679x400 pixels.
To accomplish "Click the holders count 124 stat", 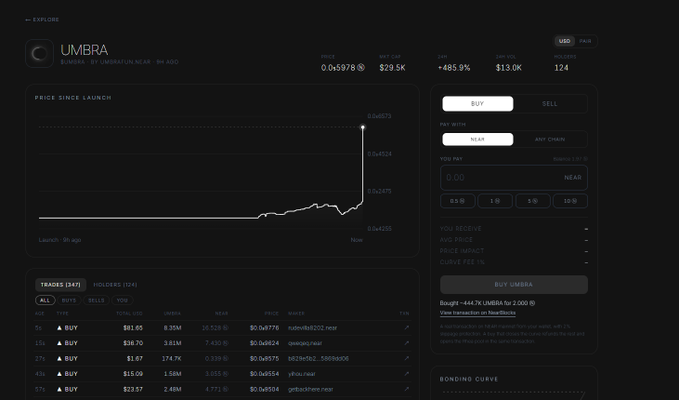I will (561, 68).
